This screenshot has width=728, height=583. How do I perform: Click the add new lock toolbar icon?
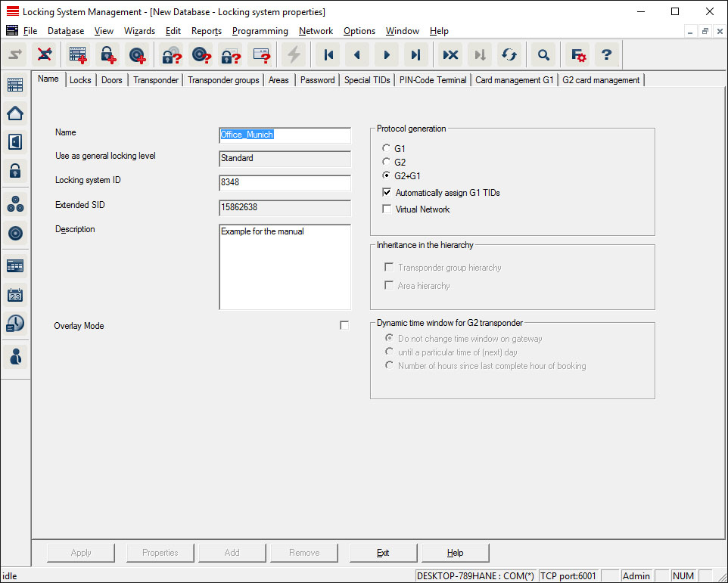pyautogui.click(x=109, y=54)
